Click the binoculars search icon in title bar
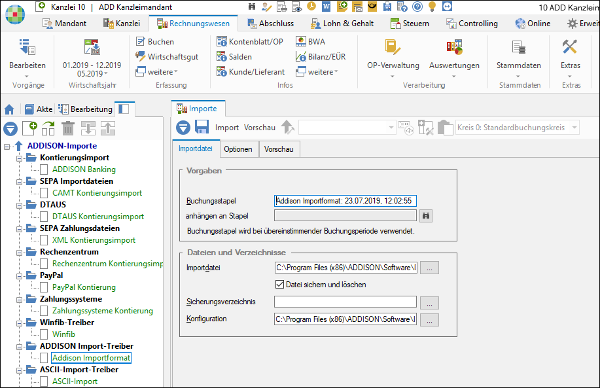 click(251, 7)
